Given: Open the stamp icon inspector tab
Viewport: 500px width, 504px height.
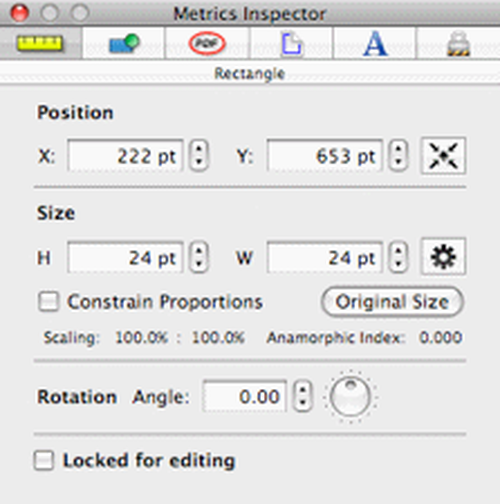Looking at the screenshot, I should [458, 44].
